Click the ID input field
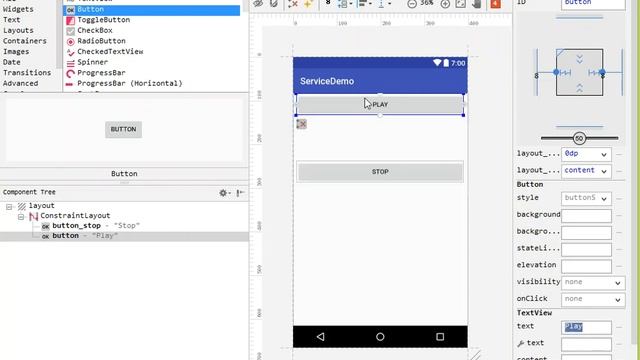640x360 pixels. [x=593, y=3]
